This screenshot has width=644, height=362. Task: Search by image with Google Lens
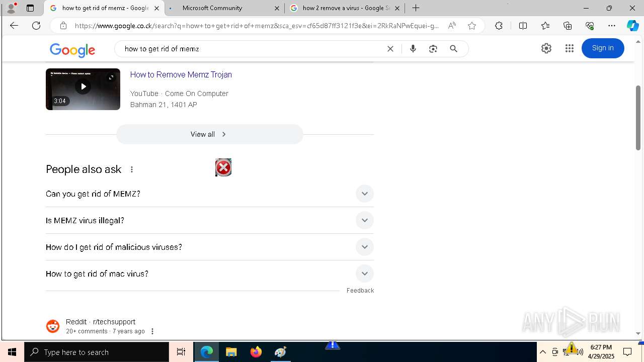(x=433, y=49)
